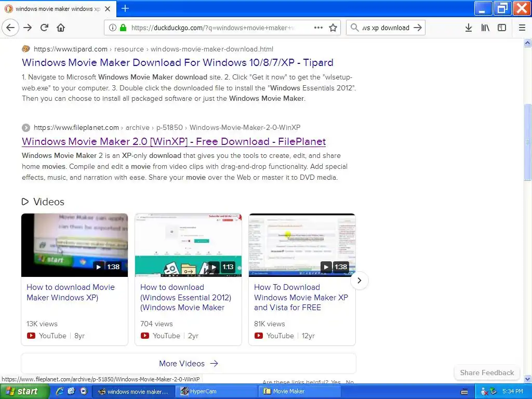Launch Internet Explorer from quick launch
532x399 pixels.
click(x=60, y=391)
